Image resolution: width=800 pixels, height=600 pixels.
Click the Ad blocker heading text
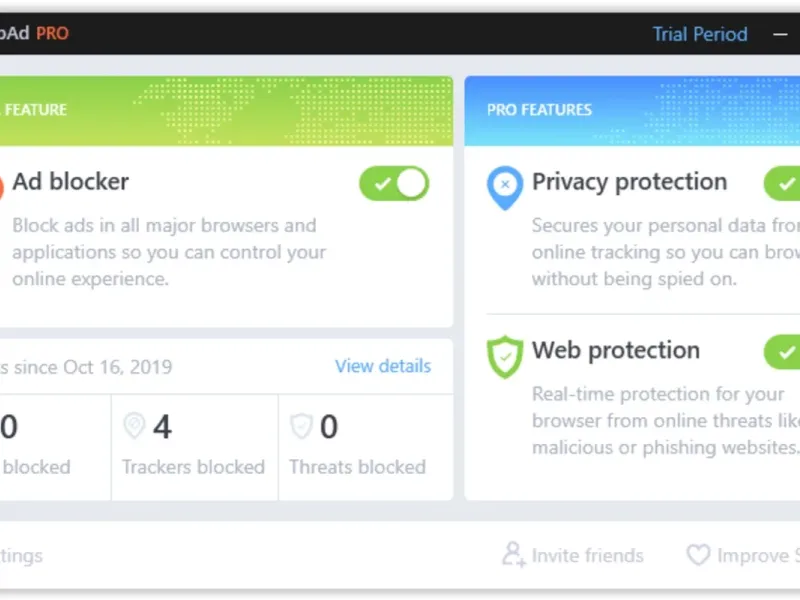pos(70,182)
